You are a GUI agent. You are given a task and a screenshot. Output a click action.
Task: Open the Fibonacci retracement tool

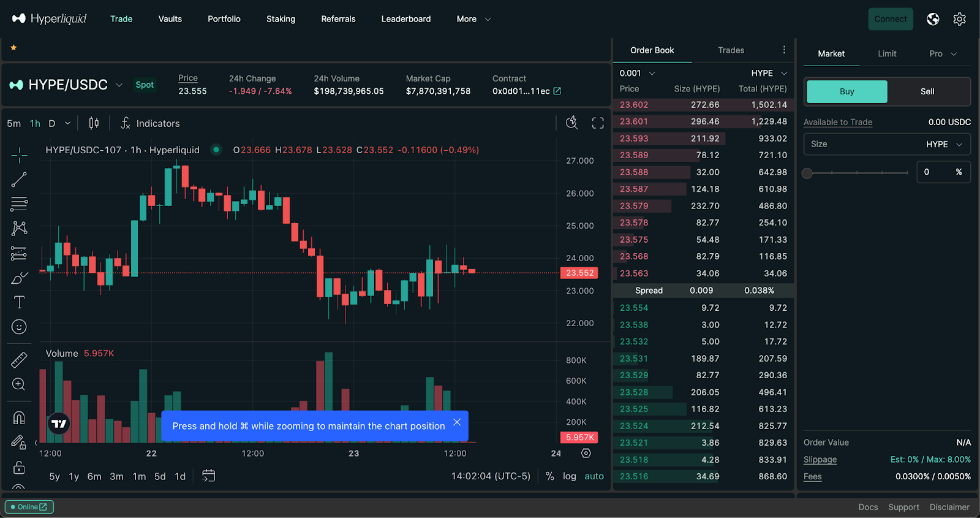point(19,204)
